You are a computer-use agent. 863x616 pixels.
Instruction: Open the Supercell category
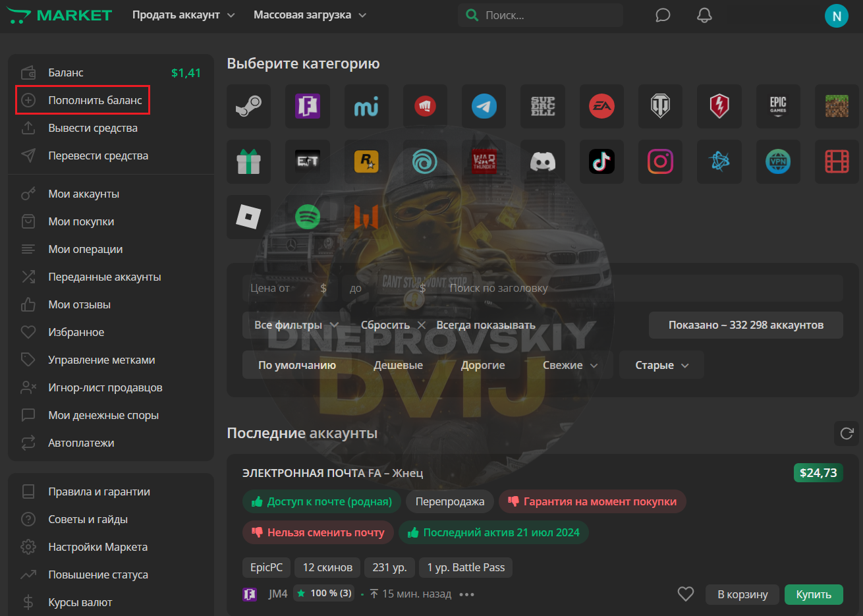tap(542, 106)
